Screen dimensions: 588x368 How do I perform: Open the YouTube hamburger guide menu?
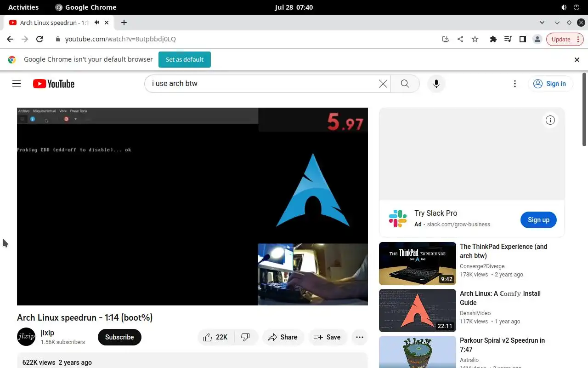(x=17, y=84)
